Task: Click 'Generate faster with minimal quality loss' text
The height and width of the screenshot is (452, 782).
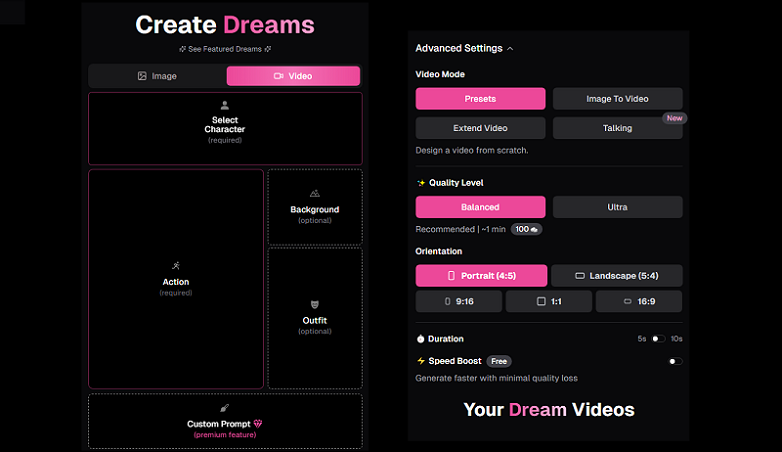Action: (x=496, y=378)
